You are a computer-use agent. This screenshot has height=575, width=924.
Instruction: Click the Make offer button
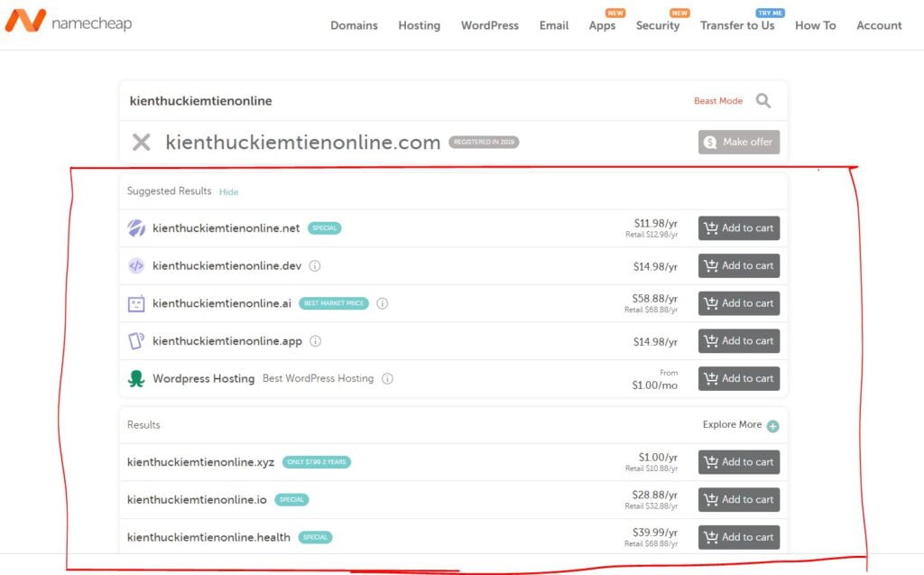click(739, 142)
